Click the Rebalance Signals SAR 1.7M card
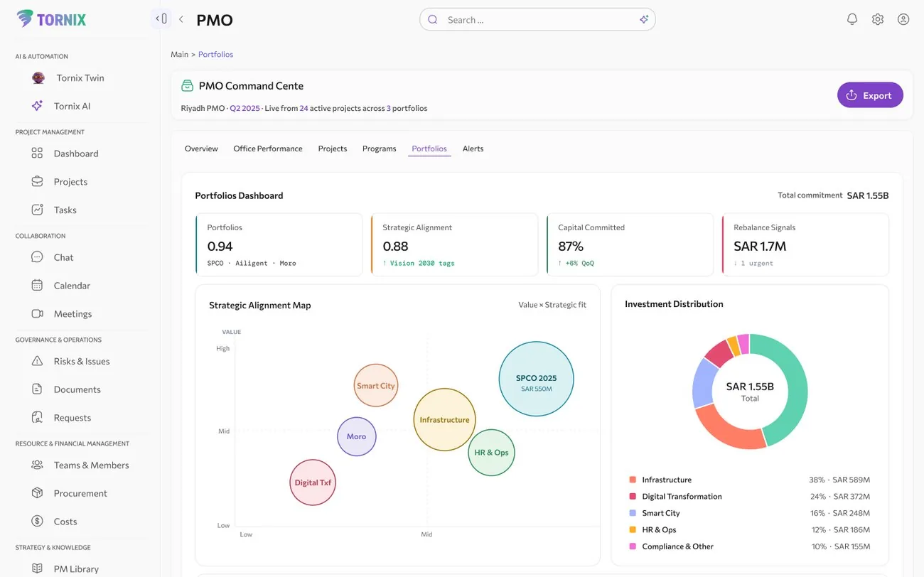The height and width of the screenshot is (577, 924). (x=805, y=244)
